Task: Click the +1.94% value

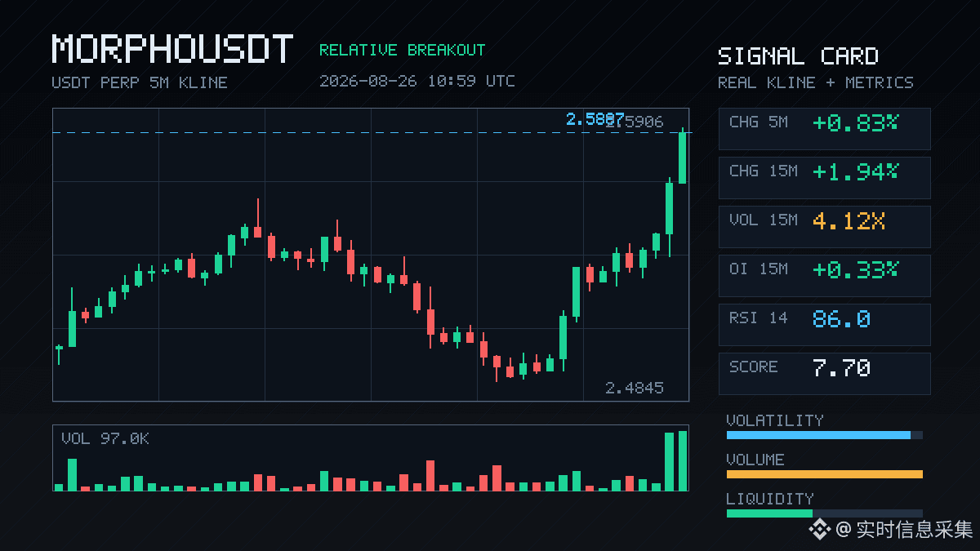Action: pyautogui.click(x=855, y=171)
